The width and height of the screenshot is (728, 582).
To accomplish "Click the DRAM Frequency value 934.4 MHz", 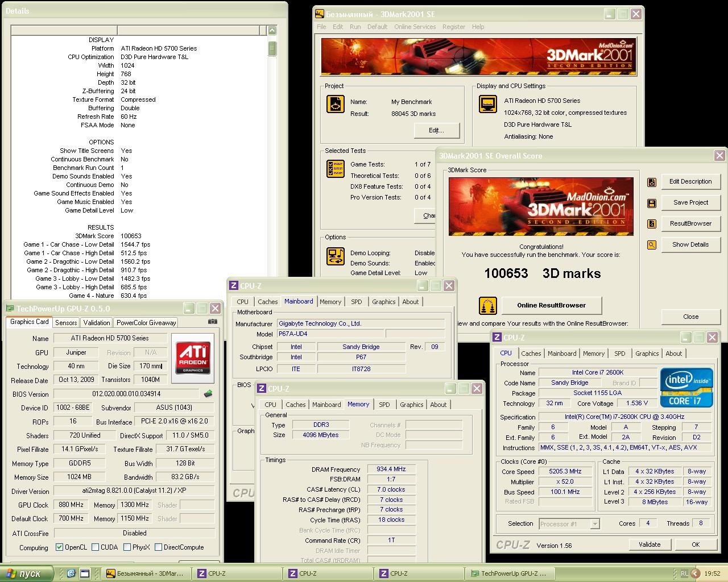I will 391,469.
